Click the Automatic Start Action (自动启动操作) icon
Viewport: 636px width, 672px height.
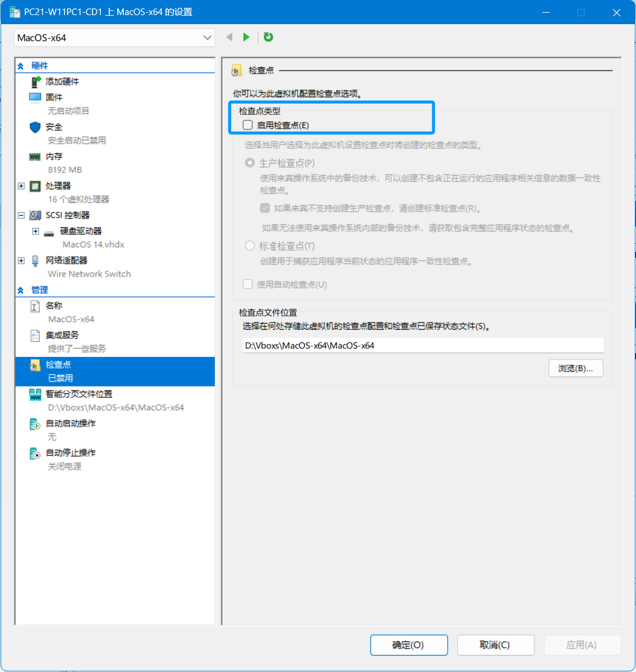click(35, 424)
